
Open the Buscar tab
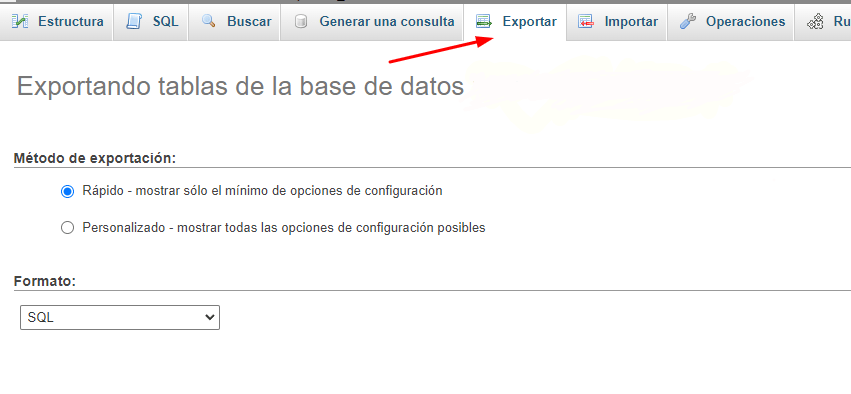(x=234, y=22)
